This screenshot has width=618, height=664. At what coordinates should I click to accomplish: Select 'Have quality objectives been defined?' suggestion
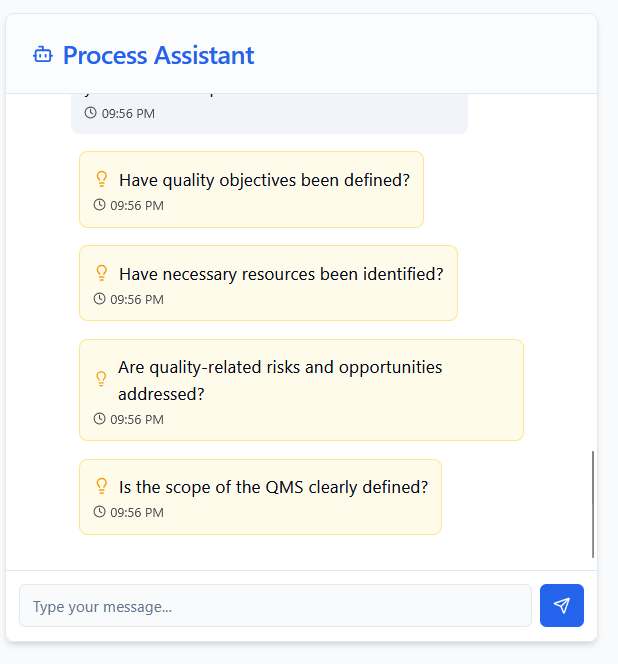[x=251, y=189]
